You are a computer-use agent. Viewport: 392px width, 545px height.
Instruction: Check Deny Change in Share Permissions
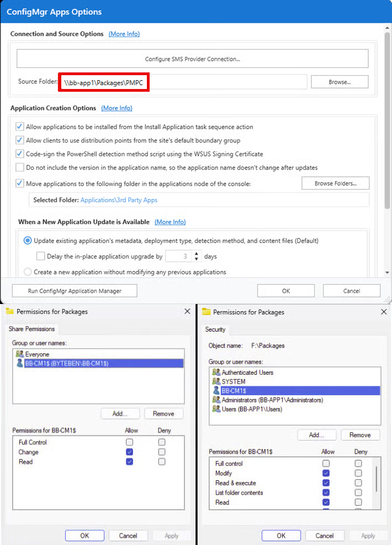pos(161,452)
